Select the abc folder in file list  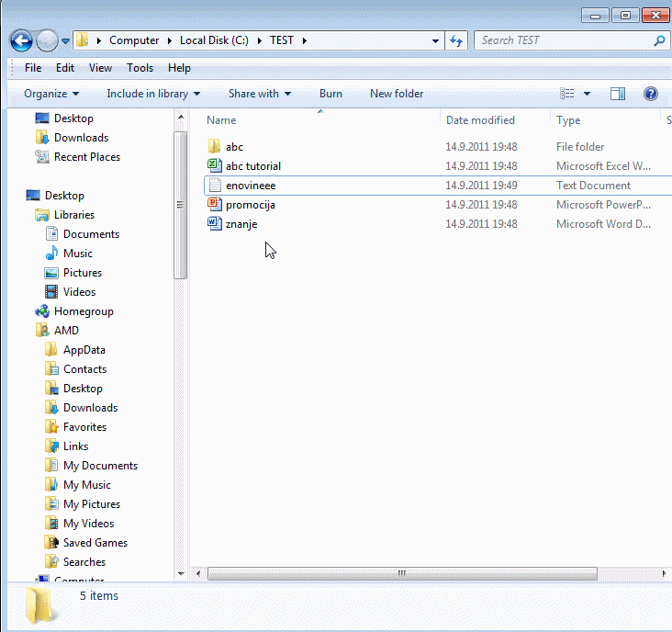234,147
